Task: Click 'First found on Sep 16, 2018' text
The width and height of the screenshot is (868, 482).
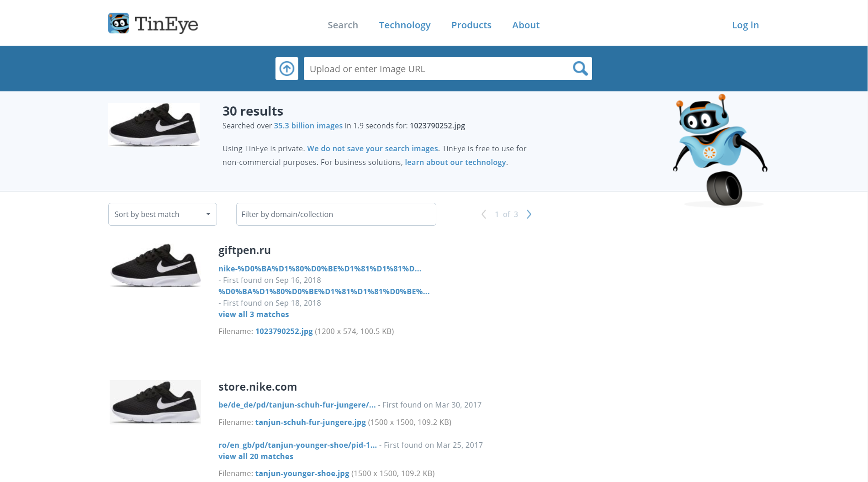Action: (272, 280)
